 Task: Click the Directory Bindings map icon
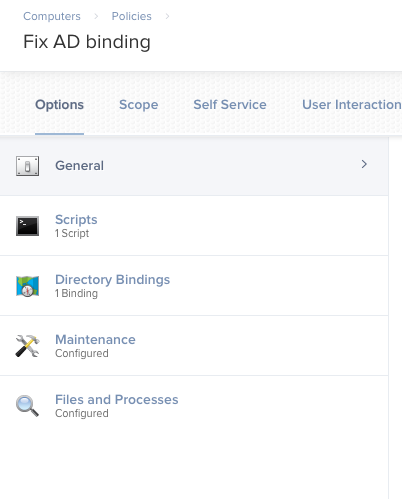click(27, 286)
